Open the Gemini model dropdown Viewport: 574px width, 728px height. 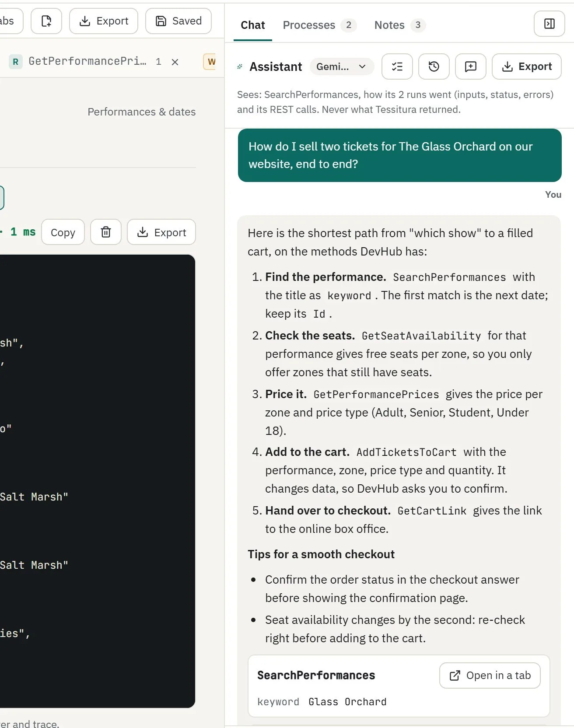tap(342, 66)
